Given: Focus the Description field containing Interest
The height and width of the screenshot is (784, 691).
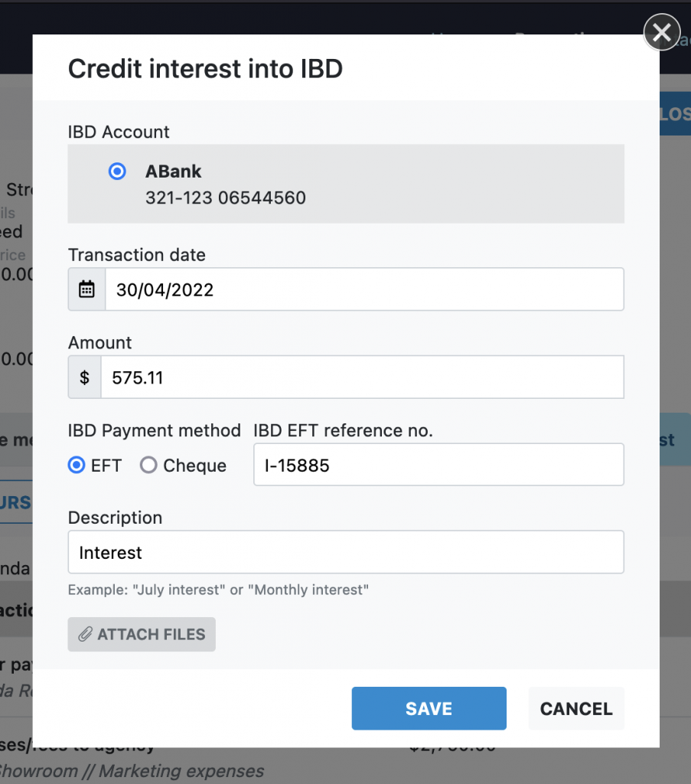Looking at the screenshot, I should coord(346,552).
